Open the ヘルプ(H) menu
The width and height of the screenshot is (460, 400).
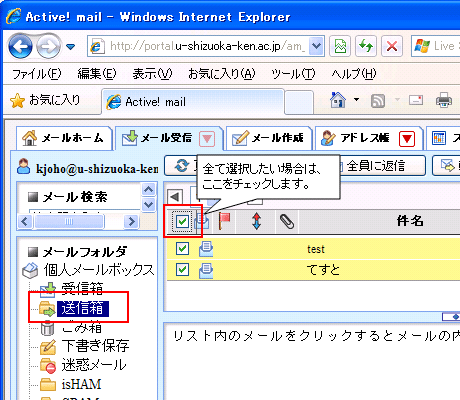point(354,74)
